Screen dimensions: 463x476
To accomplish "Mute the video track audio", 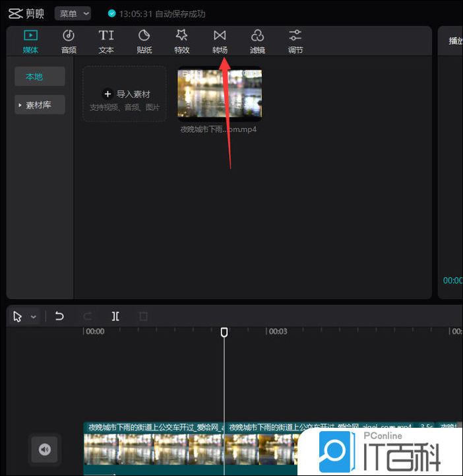I will tap(45, 450).
